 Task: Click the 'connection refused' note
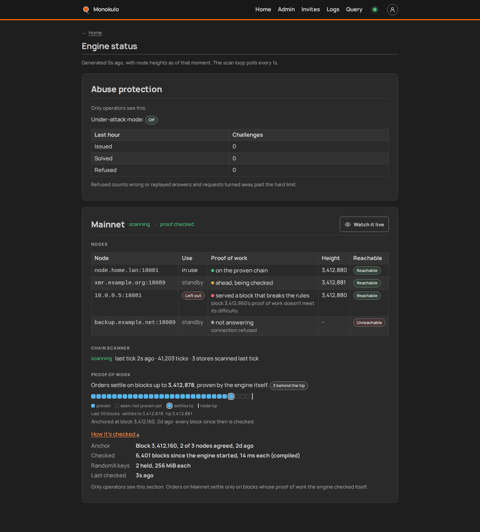tap(234, 330)
